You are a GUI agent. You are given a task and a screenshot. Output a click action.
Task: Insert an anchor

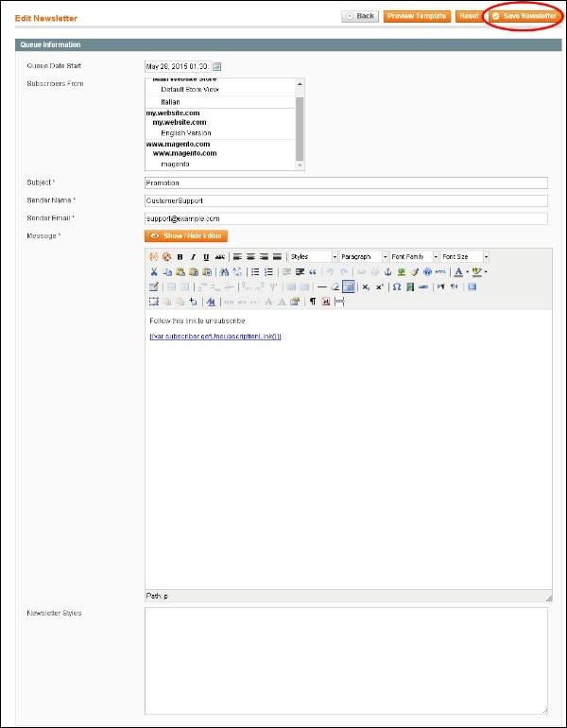pos(387,272)
